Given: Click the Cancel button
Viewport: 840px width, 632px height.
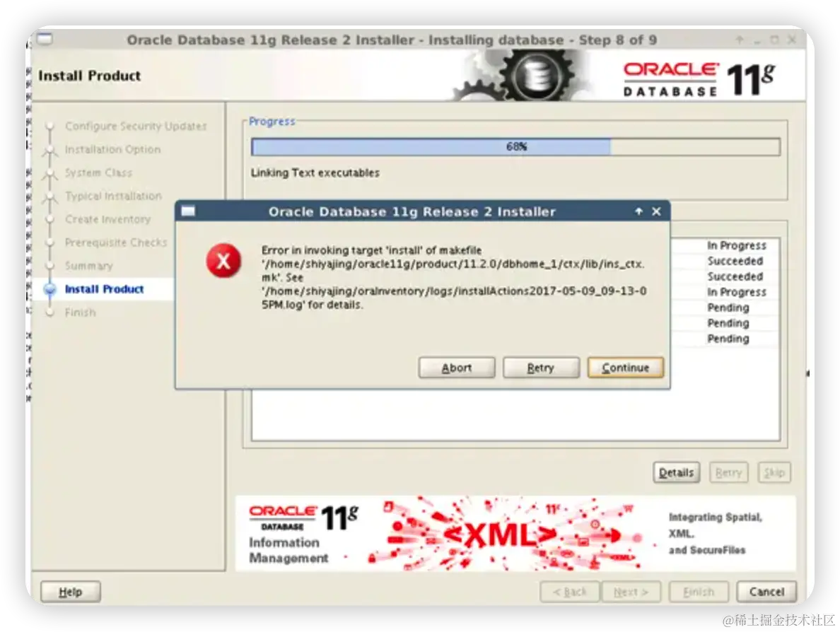Looking at the screenshot, I should pos(766,592).
